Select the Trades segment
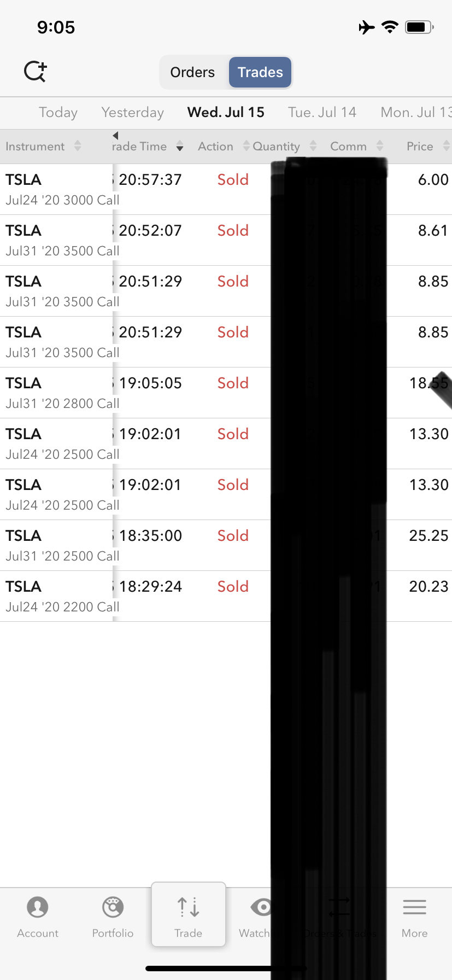Screen dimensions: 452x980 click(260, 72)
